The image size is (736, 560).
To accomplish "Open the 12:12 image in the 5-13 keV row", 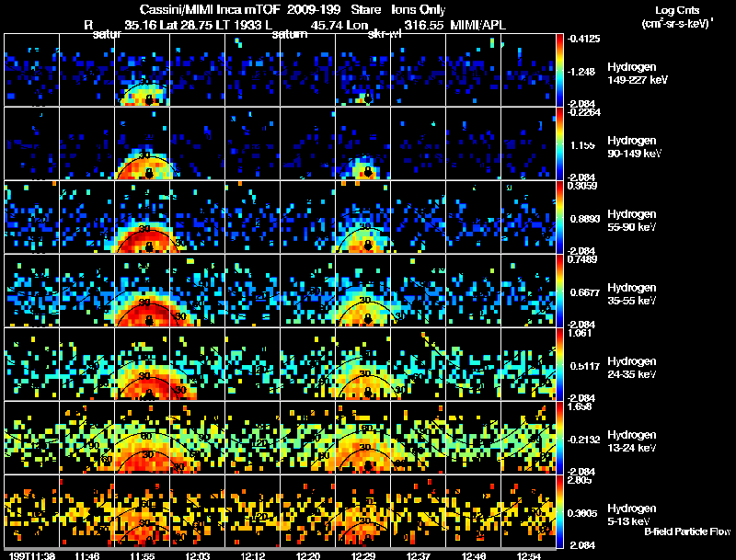I will point(252,512).
